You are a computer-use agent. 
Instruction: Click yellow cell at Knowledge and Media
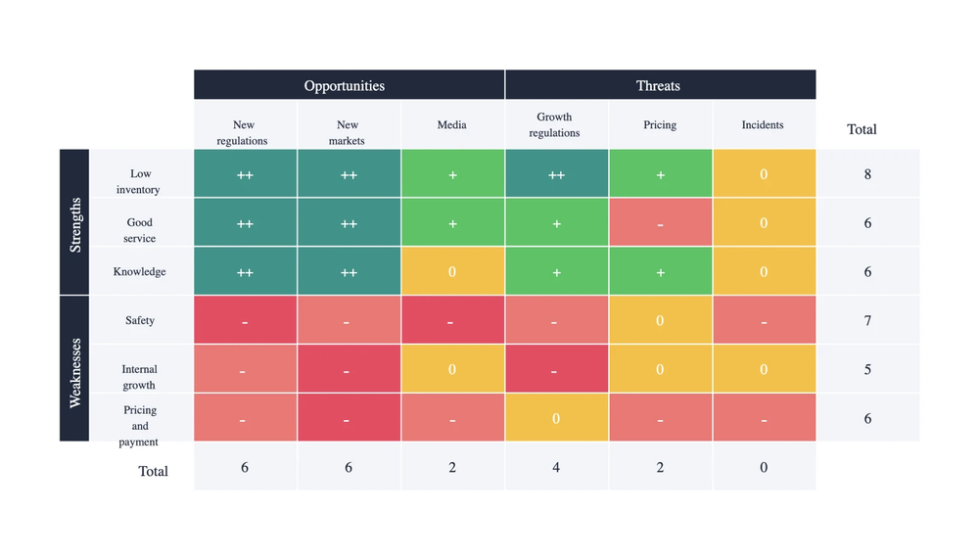click(452, 271)
